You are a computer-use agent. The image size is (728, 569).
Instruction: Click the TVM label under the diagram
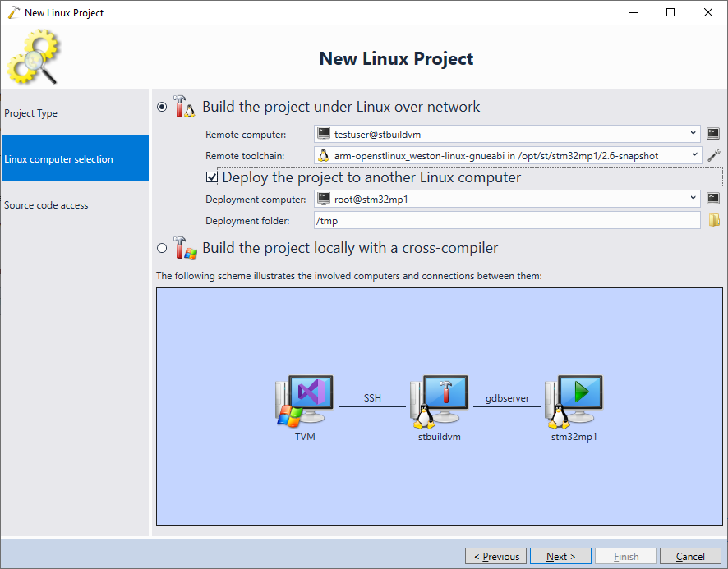click(305, 437)
